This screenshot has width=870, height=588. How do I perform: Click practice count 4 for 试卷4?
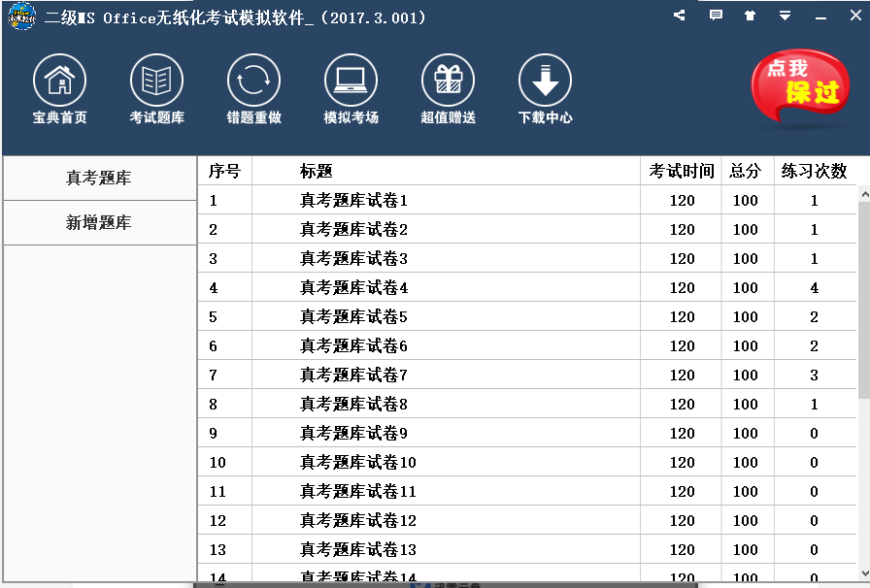[814, 288]
